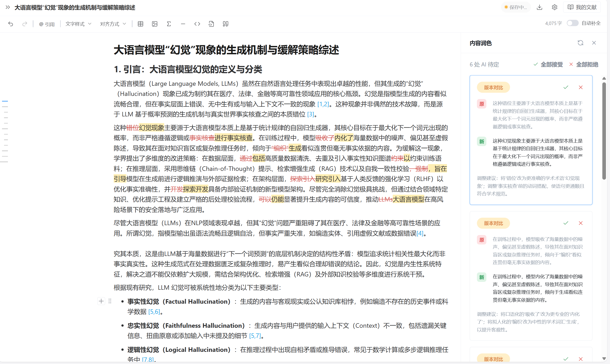Insert a block quote
Viewport: 610px width, 364px height.
pyautogui.click(x=226, y=24)
